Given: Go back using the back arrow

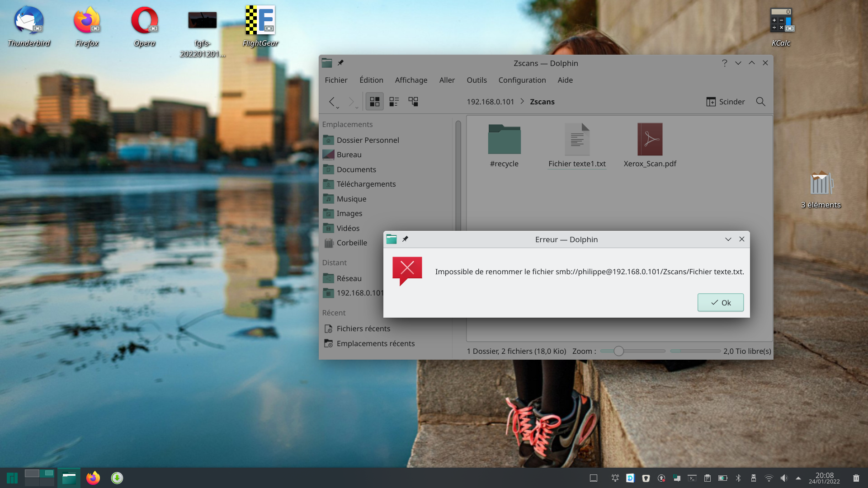Looking at the screenshot, I should click(x=332, y=101).
